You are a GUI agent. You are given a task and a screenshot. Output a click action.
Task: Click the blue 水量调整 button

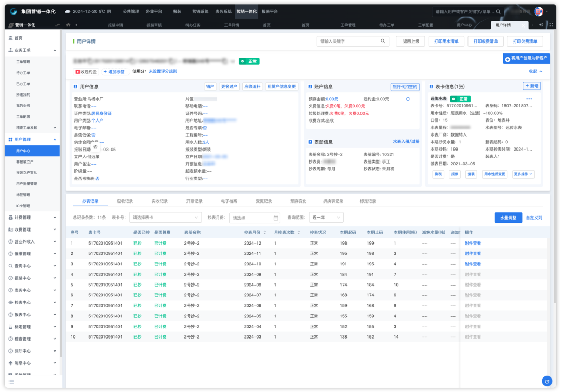pyautogui.click(x=508, y=218)
